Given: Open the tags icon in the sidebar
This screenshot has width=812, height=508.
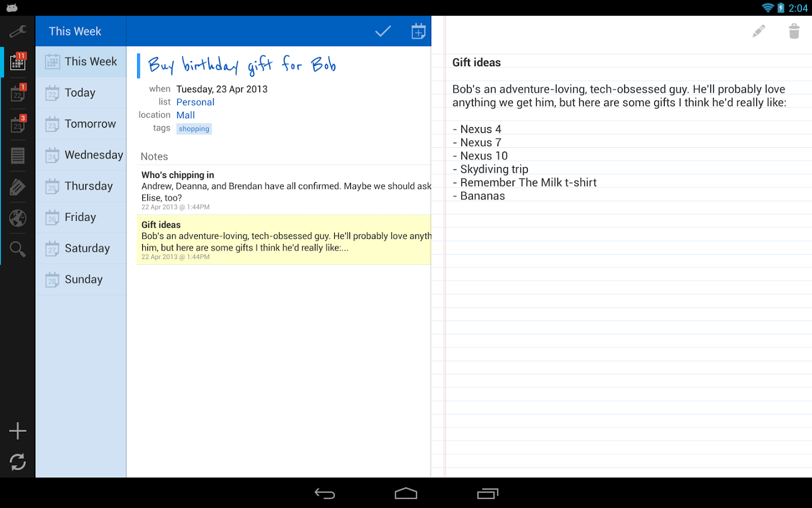Looking at the screenshot, I should [x=17, y=187].
